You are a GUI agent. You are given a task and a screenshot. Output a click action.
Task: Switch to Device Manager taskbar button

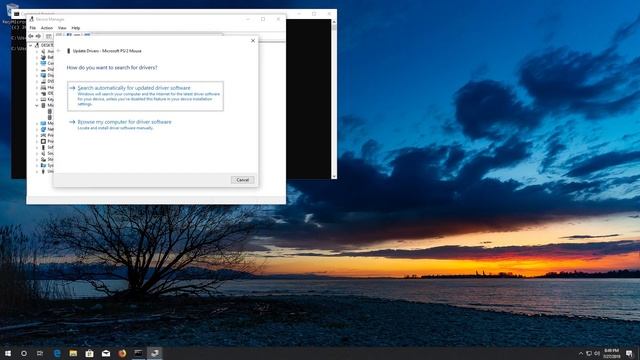155,353
